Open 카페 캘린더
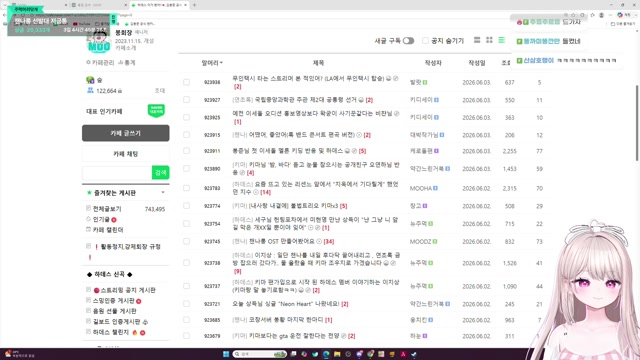This screenshot has height=360, width=640. click(108, 230)
